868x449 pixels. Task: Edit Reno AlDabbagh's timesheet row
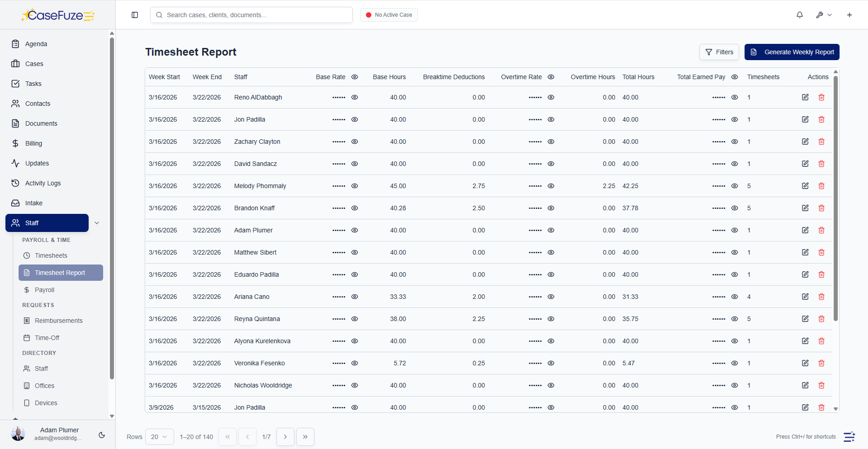805,97
